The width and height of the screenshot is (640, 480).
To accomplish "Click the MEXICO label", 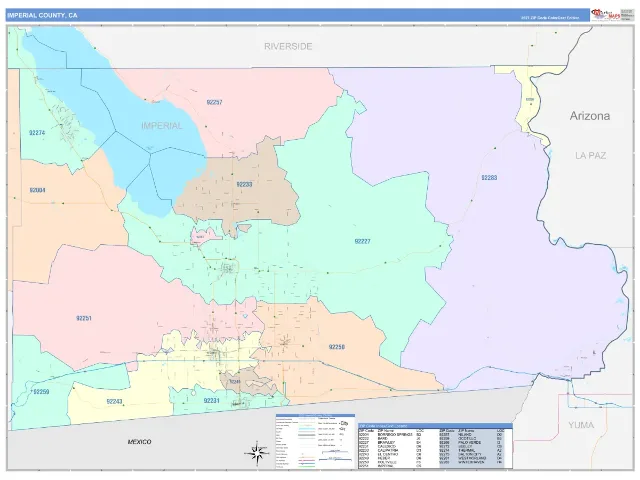I will 139,442.
